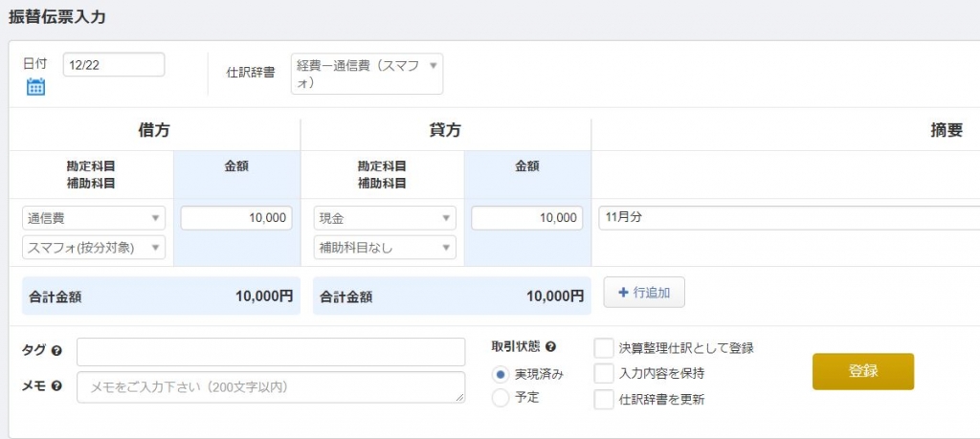Edit the 摘要 field showing 11月分
The height and width of the screenshot is (439, 980).
(789, 218)
